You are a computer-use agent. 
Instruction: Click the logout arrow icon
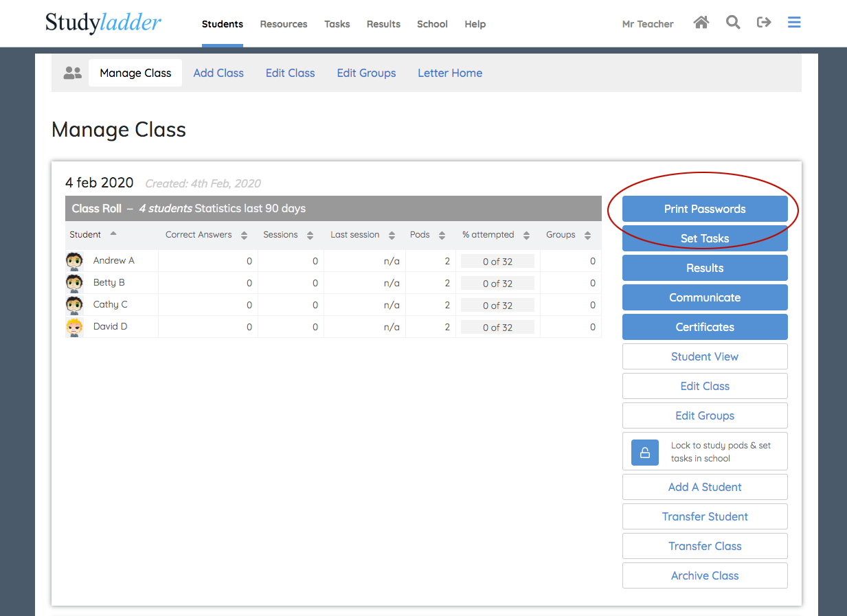click(764, 23)
